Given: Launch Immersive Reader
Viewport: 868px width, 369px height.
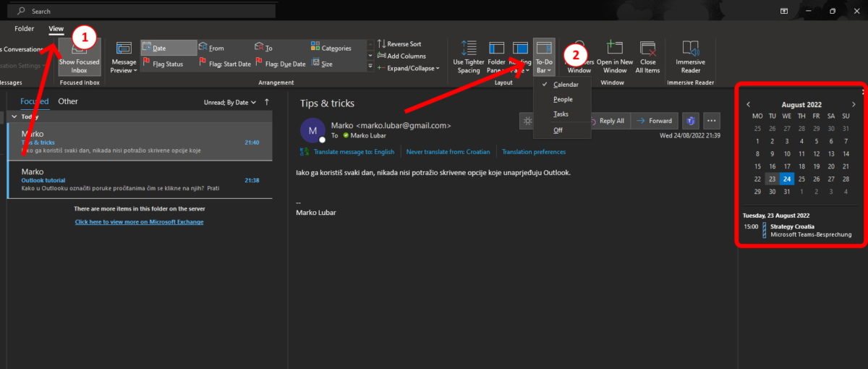Looking at the screenshot, I should coord(691,56).
